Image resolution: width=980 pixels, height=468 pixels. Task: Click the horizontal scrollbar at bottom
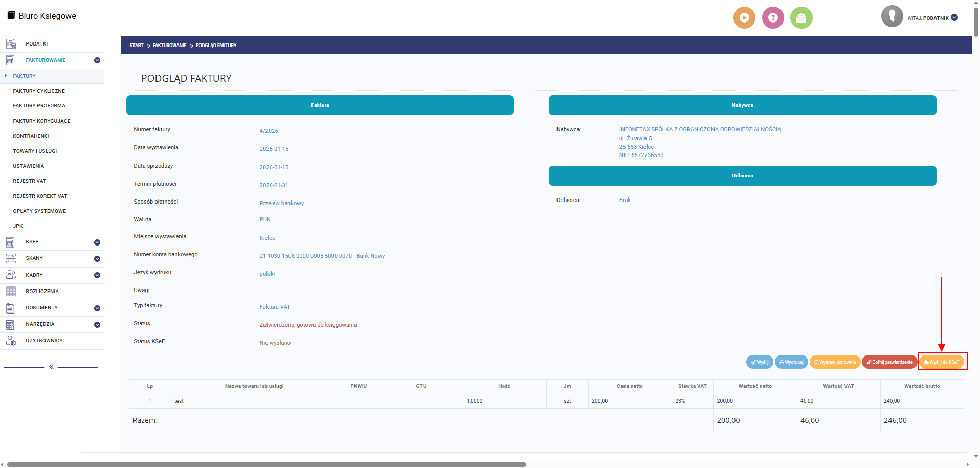[266, 464]
